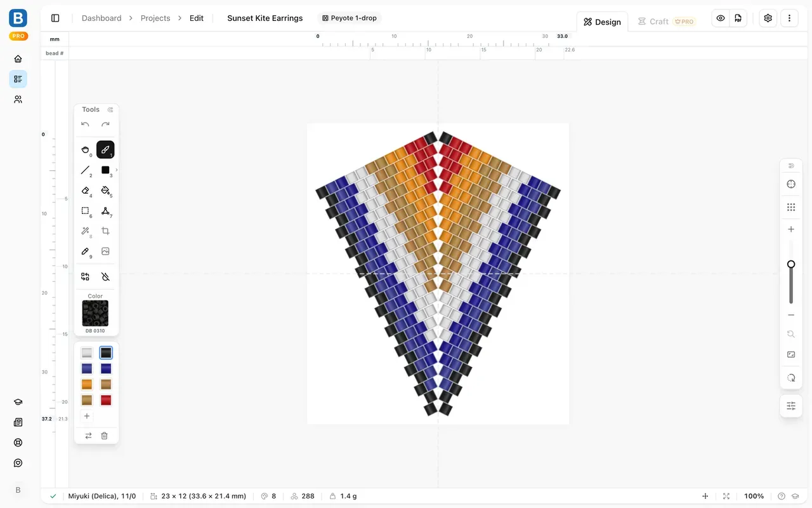812x508 pixels.
Task: Toggle the crossed-out droplet tool
Action: (105, 277)
